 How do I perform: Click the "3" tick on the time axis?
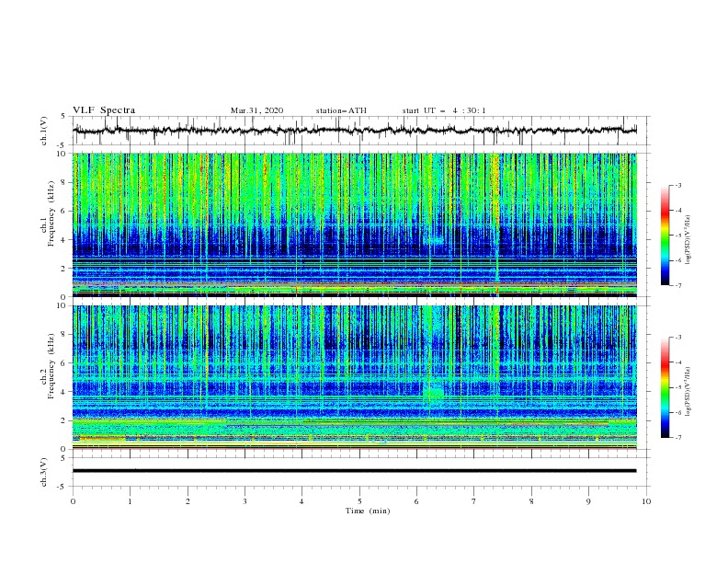245,501
